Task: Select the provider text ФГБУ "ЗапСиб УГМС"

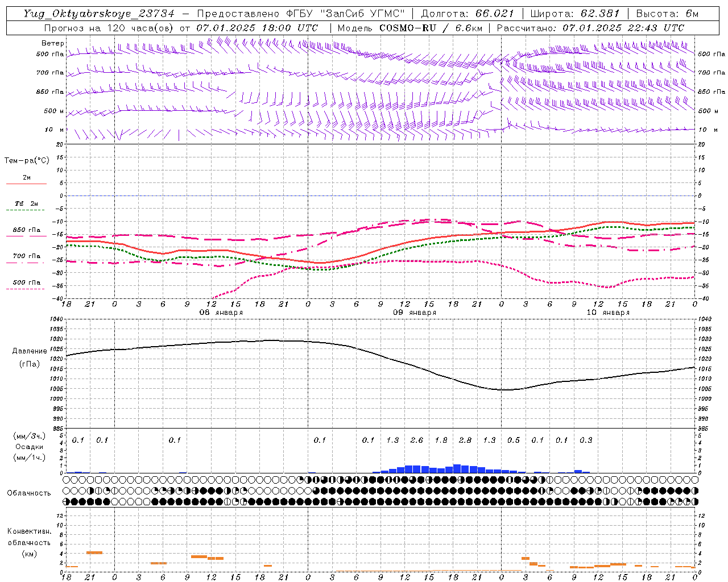Action: [x=346, y=14]
